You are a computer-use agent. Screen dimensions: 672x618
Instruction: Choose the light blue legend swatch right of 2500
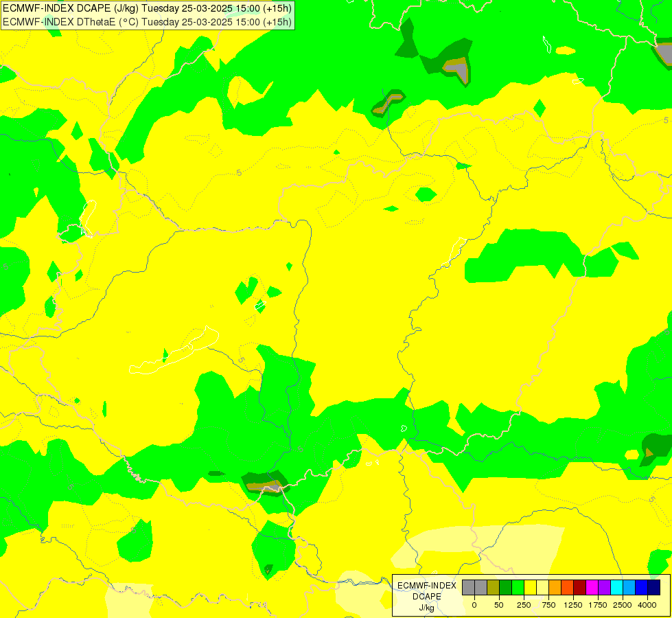click(629, 587)
